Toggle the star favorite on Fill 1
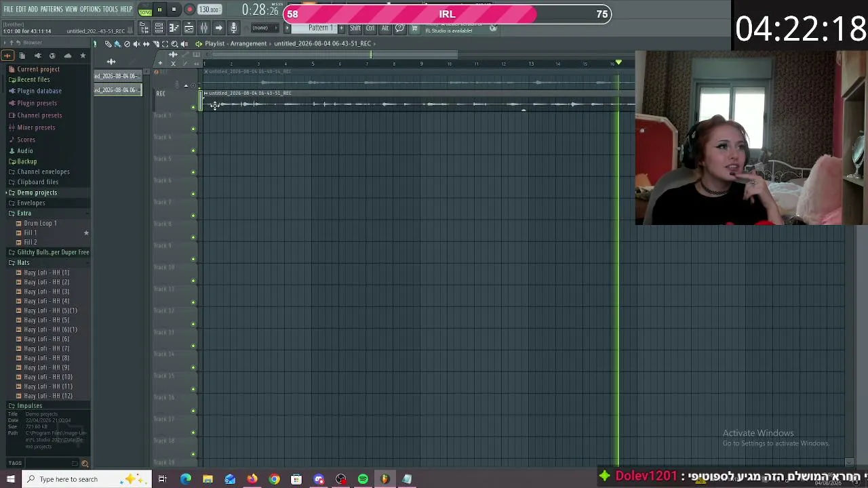The image size is (868, 488). point(86,233)
